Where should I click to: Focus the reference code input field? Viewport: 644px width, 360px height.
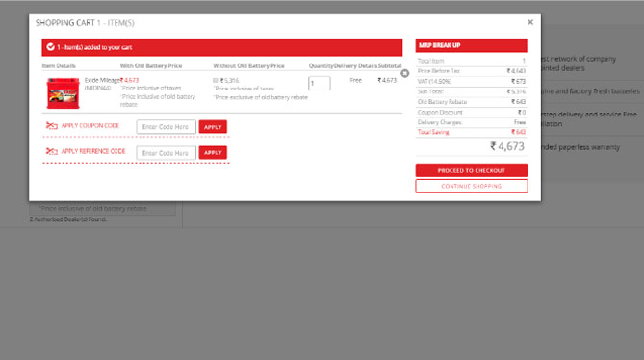click(x=166, y=153)
